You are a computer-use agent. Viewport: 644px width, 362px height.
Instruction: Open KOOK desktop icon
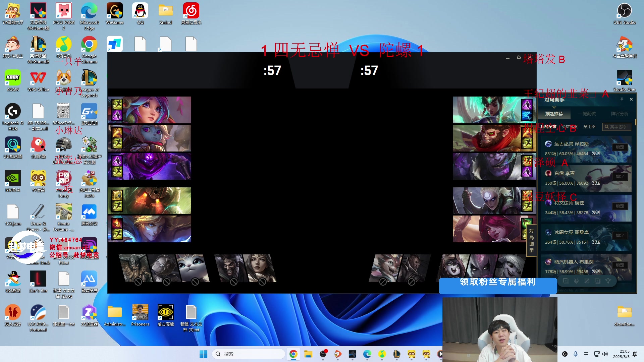point(13,80)
